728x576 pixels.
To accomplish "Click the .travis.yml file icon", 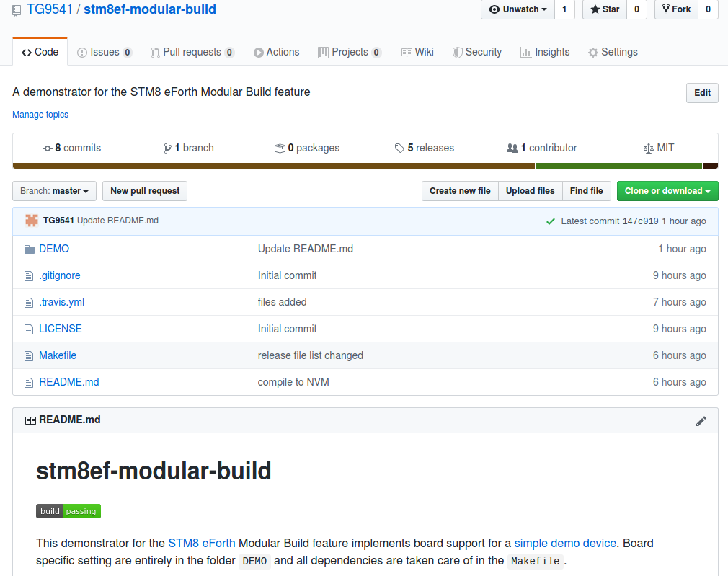I will click(29, 303).
